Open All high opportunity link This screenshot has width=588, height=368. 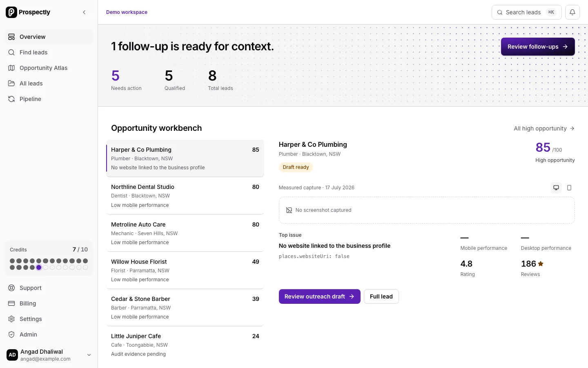544,128
